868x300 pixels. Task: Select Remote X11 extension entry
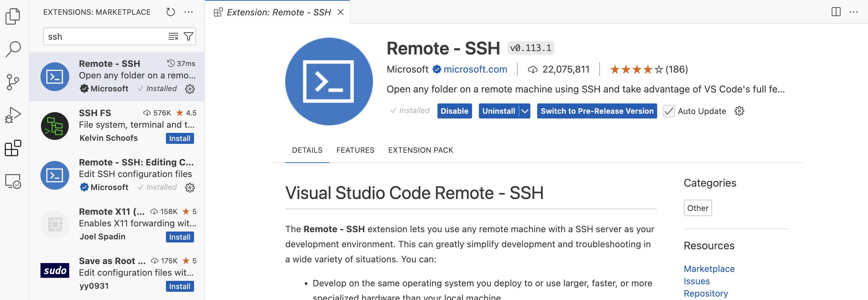click(x=117, y=224)
